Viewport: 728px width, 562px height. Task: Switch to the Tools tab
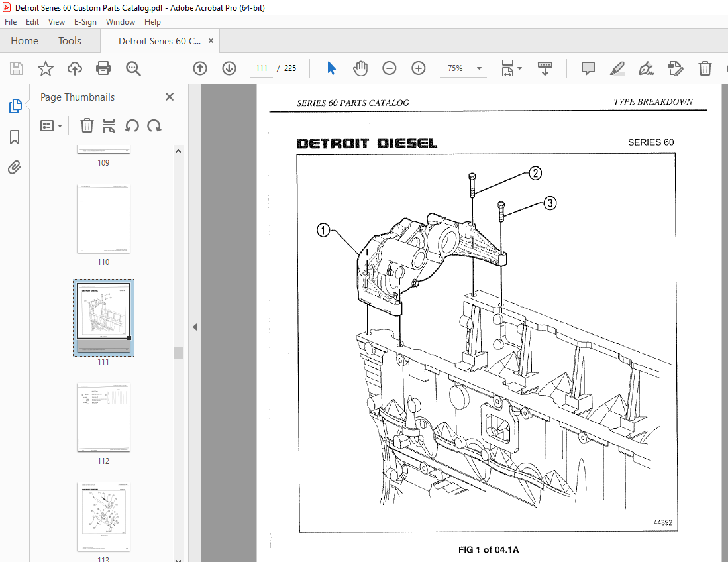[70, 41]
